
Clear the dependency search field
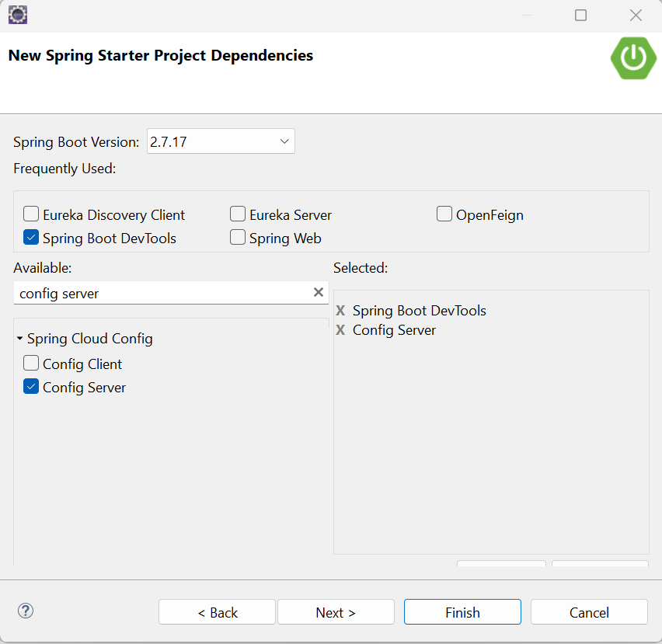coord(318,293)
